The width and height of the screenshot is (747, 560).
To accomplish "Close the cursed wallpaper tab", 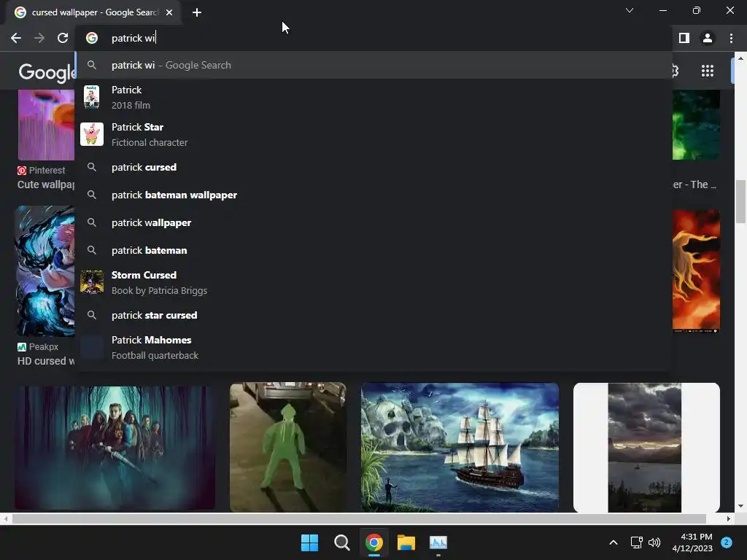I will click(169, 12).
